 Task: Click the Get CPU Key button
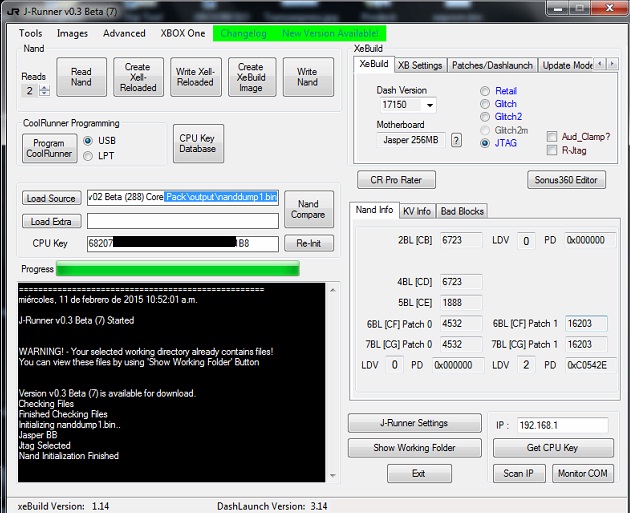click(553, 448)
